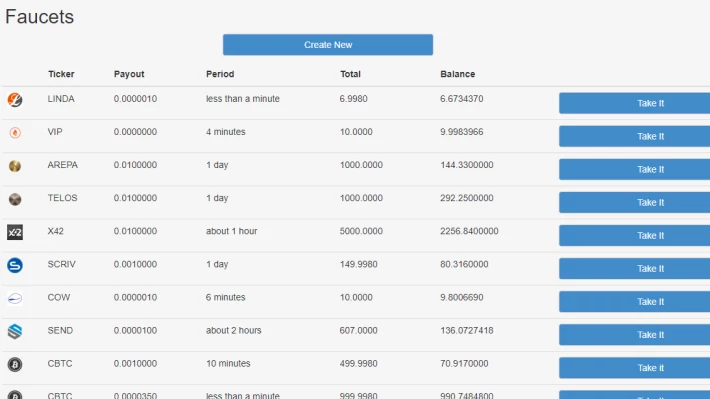Image resolution: width=710 pixels, height=399 pixels.
Task: Select the COW coin icon
Action: 15,298
